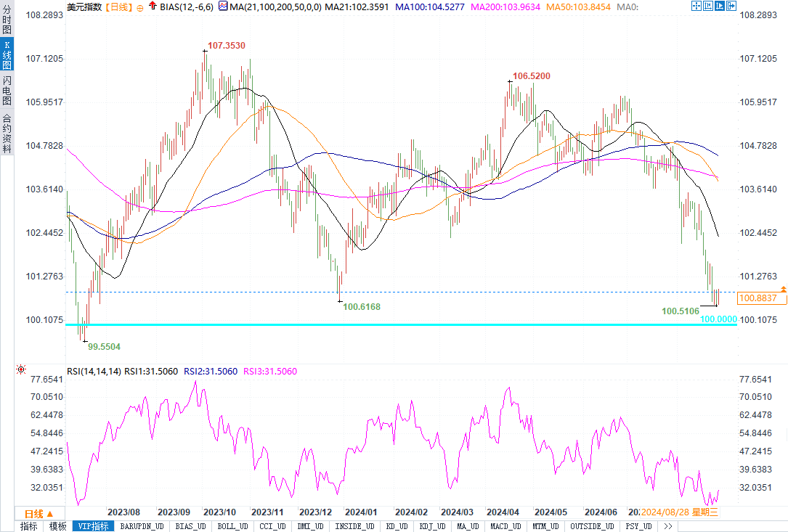The width and height of the screenshot is (788, 532).
Task: Open the 【日线】 period label dropdown
Action: [x=119, y=7]
